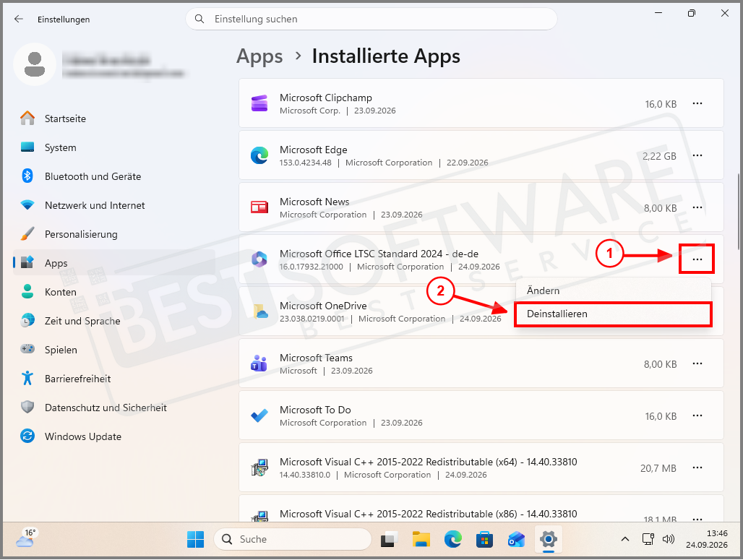Focus the Einstellung suchen search field
Image resolution: width=743 pixels, height=560 pixels.
[x=371, y=19]
